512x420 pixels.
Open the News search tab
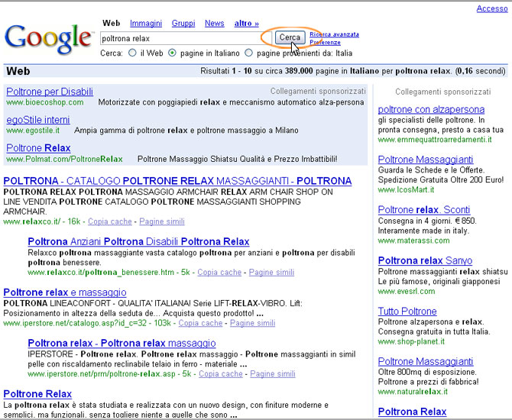coord(215,24)
